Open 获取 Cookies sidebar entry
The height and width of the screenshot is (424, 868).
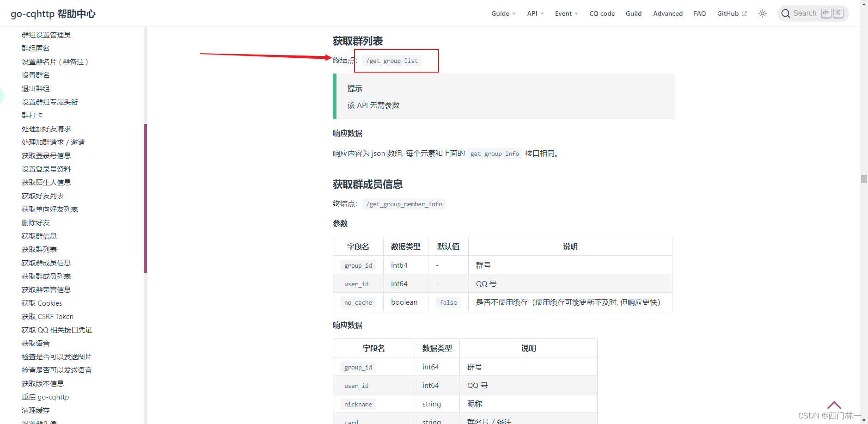[x=42, y=303]
